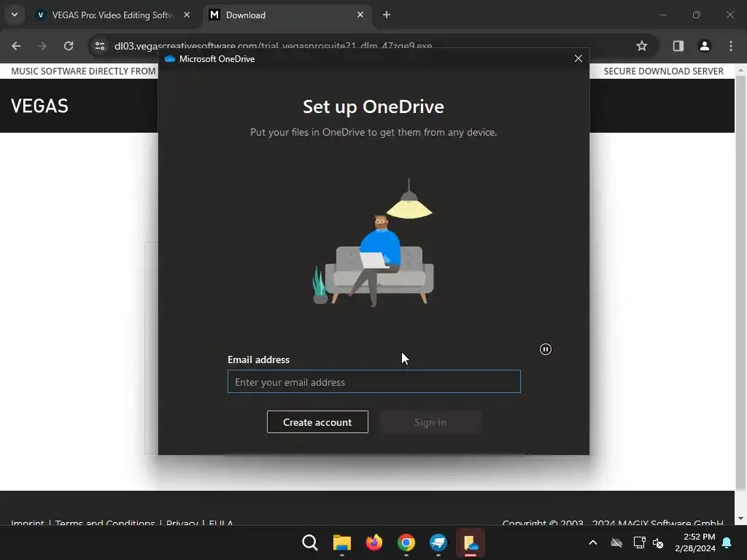Click the Set up OneDrive heading
747x560 pixels.
click(x=373, y=106)
